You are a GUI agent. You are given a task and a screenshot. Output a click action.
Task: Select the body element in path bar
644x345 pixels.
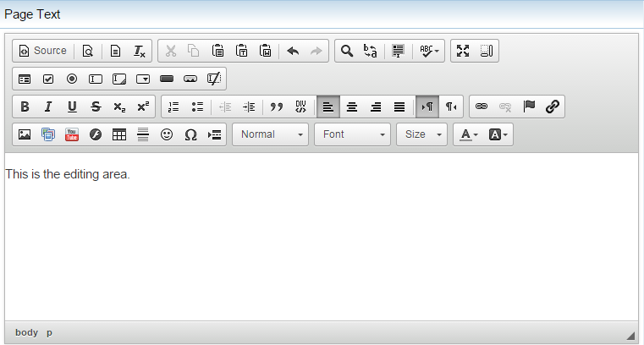coord(26,332)
